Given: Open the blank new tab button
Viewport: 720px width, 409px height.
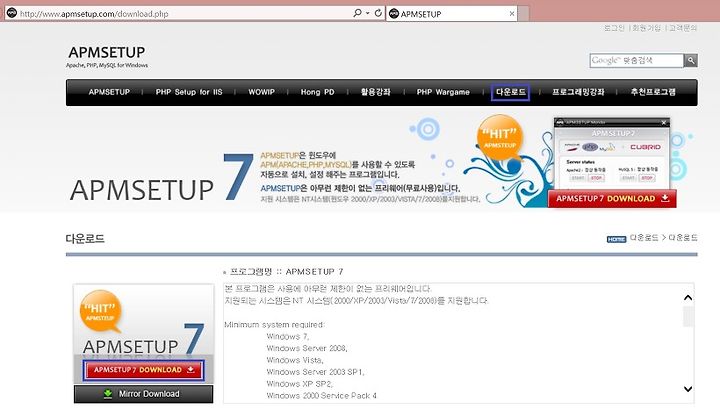Looking at the screenshot, I should coord(523,14).
